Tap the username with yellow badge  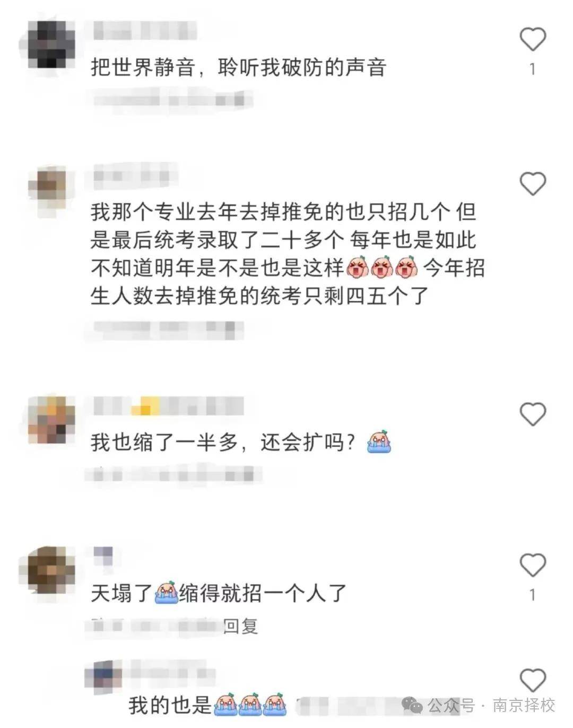tap(168, 406)
